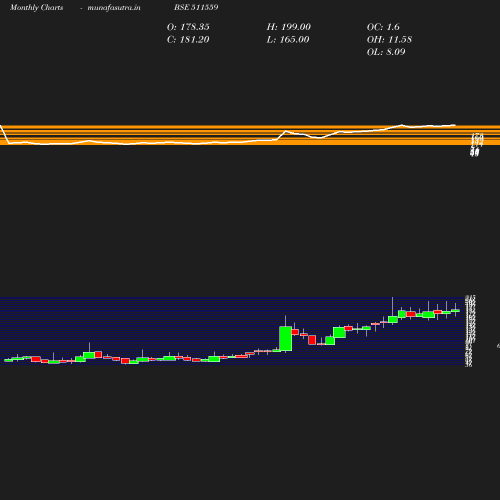Click the close price value C: 181.20
The height and width of the screenshot is (500, 500).
pyautogui.click(x=188, y=40)
